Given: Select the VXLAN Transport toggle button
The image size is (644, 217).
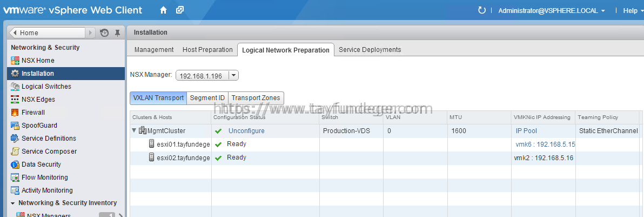Looking at the screenshot, I should coord(158,98).
